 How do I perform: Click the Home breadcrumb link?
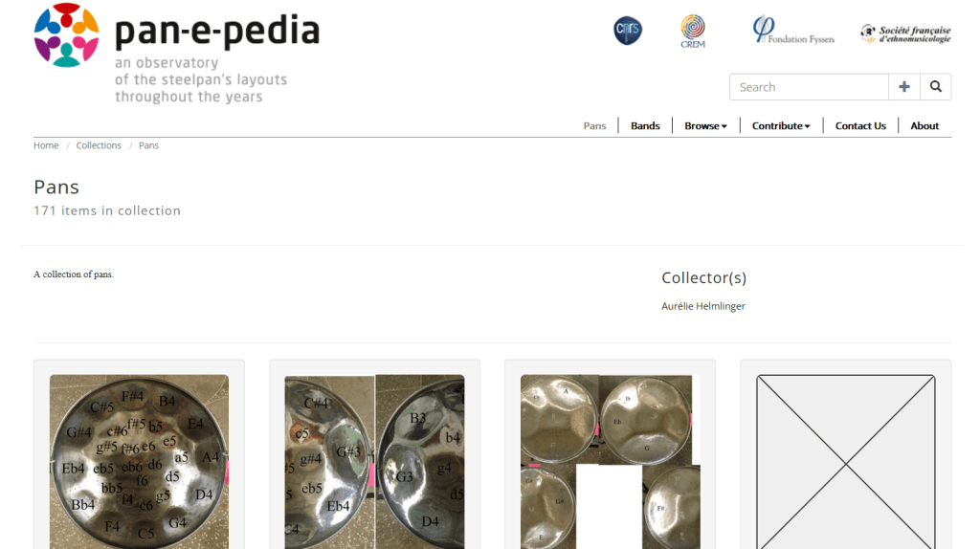tap(46, 144)
